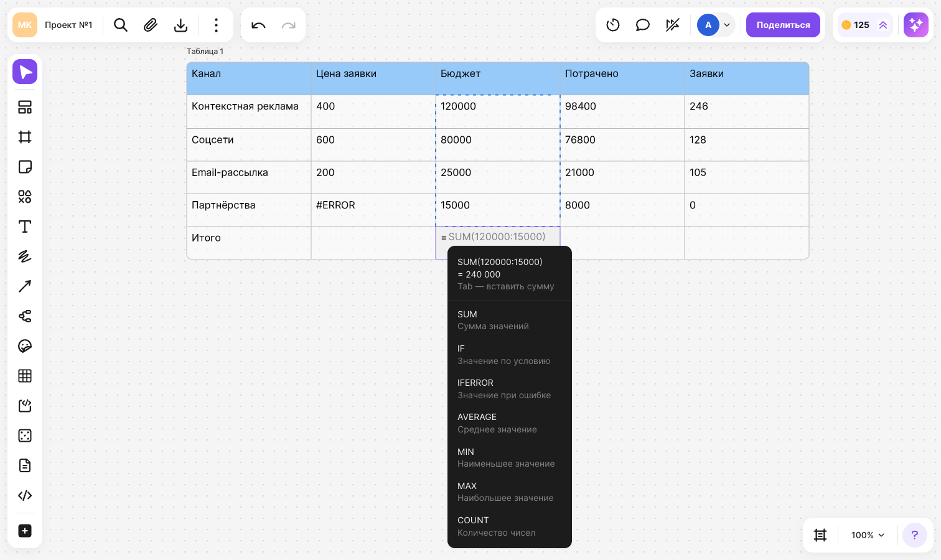Select the #ERROR cell

pyautogui.click(x=373, y=210)
